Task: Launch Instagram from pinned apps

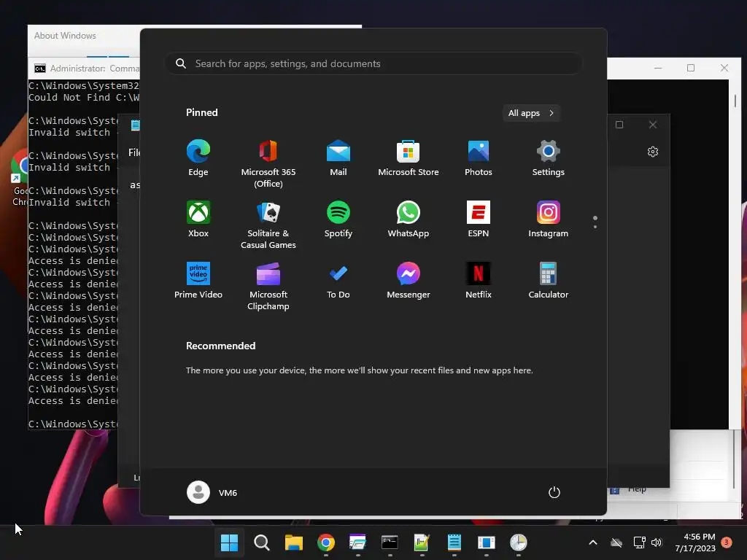Action: 549,219
